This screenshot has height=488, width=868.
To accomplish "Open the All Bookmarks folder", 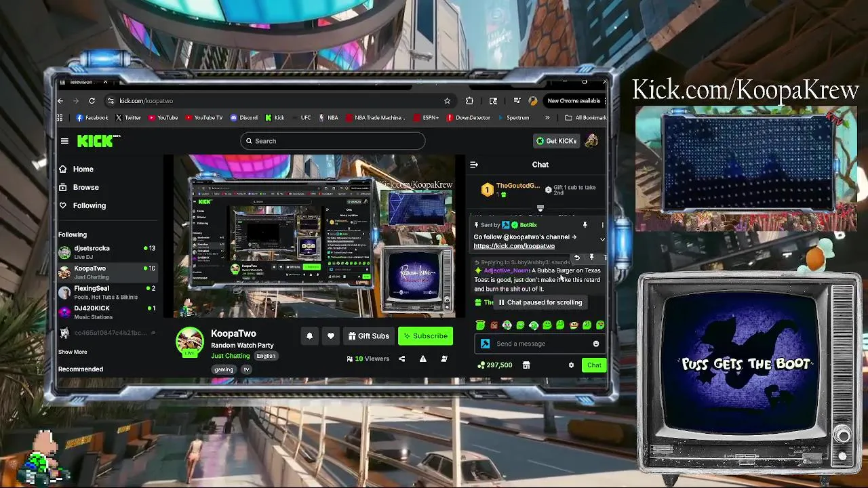I will pyautogui.click(x=586, y=118).
